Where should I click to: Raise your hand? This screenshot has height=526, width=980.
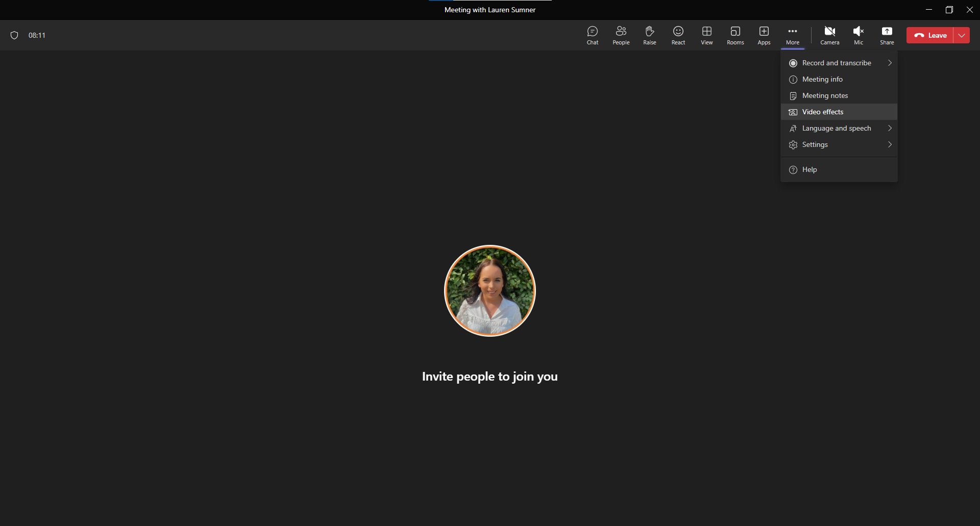coord(649,35)
